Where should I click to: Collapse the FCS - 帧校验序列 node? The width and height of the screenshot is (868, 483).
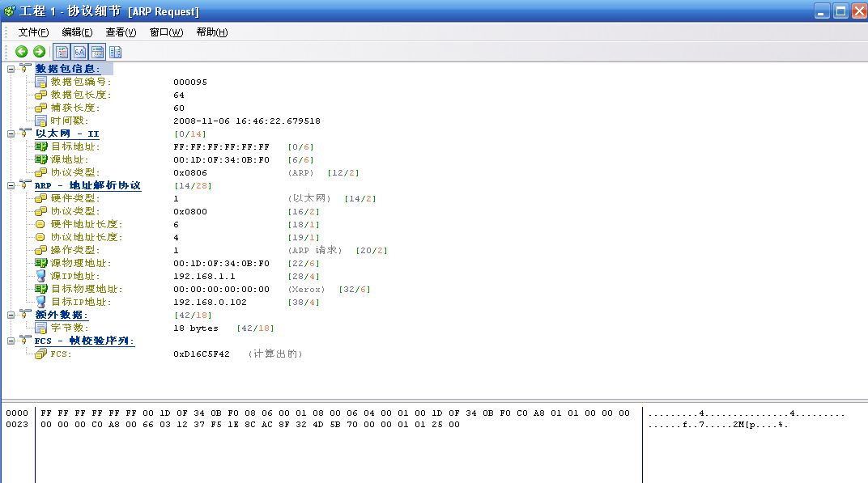[x=11, y=341]
